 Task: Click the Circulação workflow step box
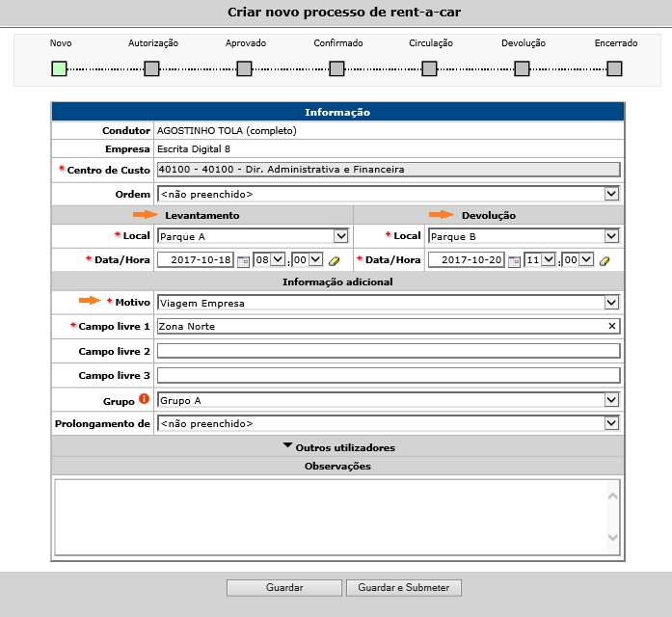429,68
